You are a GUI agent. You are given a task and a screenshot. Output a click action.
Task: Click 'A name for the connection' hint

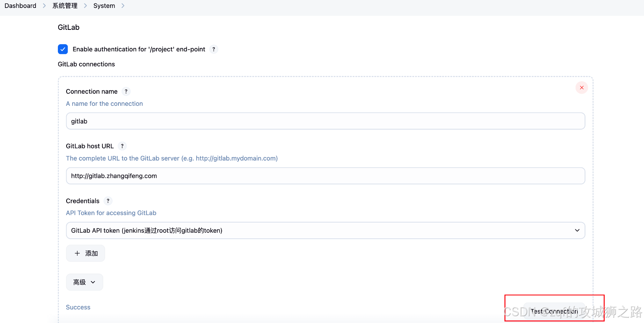104,104
